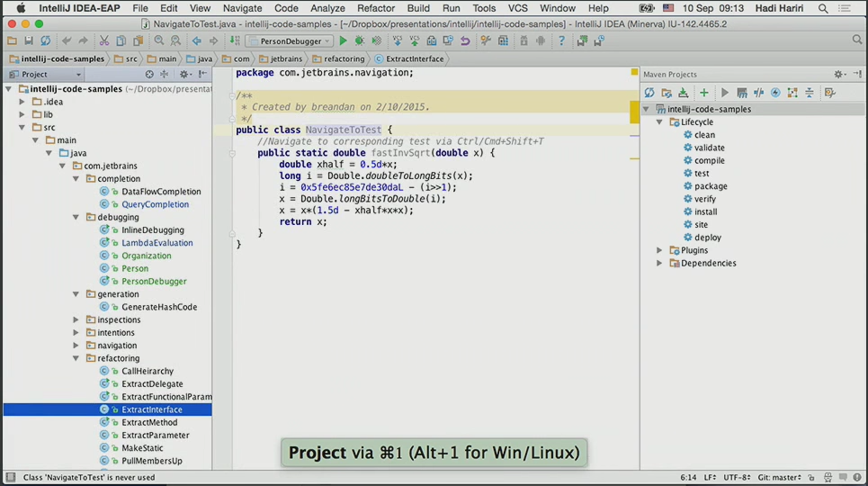This screenshot has height=486, width=868.
Task: Click the Find magnifier icon
Action: [159, 41]
